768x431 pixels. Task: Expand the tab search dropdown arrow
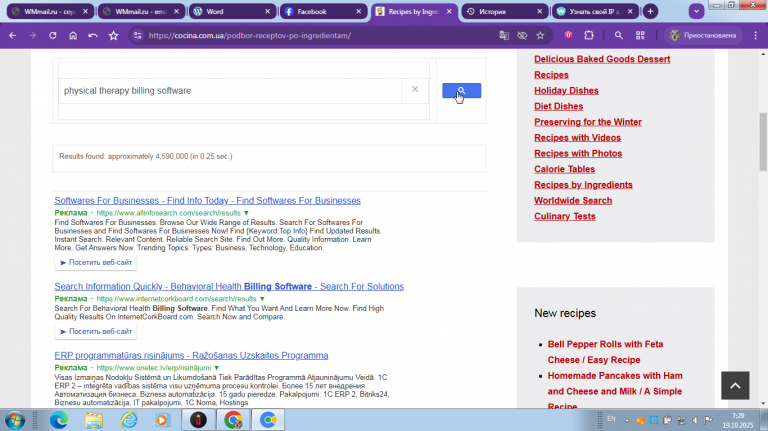tap(696, 11)
